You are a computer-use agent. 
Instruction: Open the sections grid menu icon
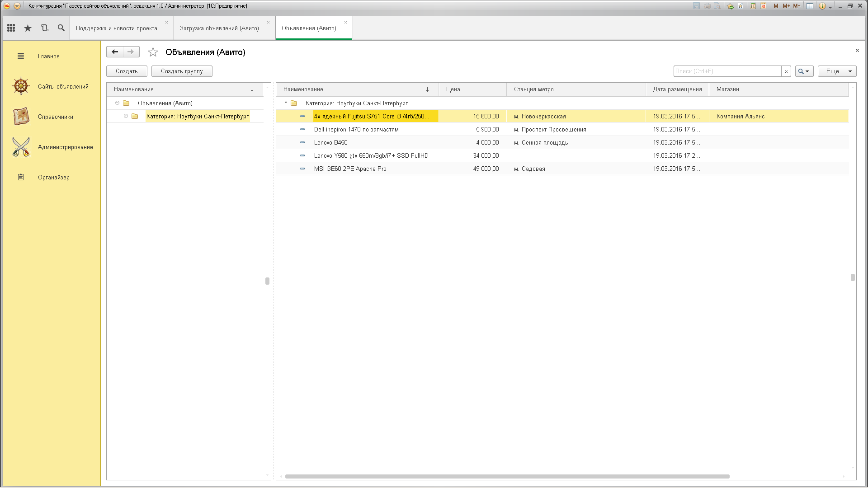point(11,28)
